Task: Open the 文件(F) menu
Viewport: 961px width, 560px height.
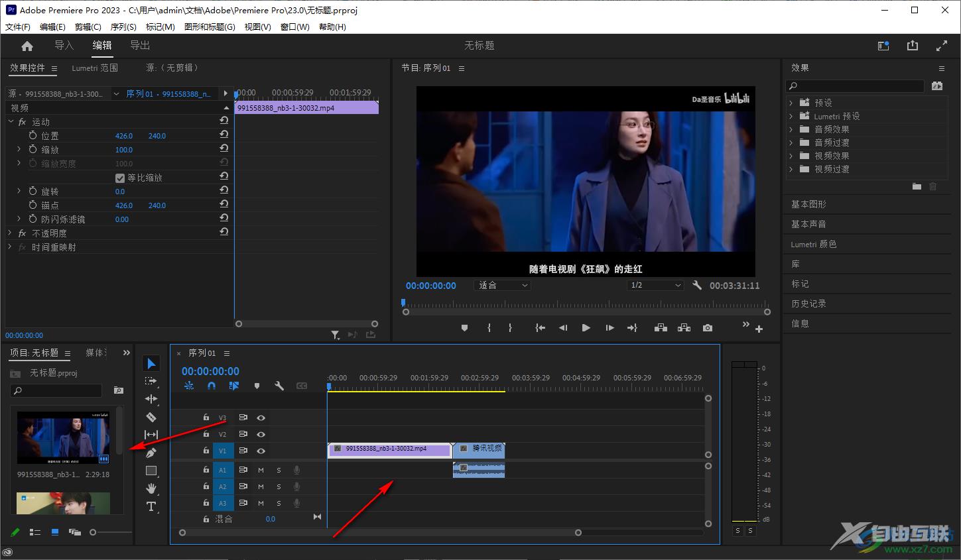Action: click(18, 27)
